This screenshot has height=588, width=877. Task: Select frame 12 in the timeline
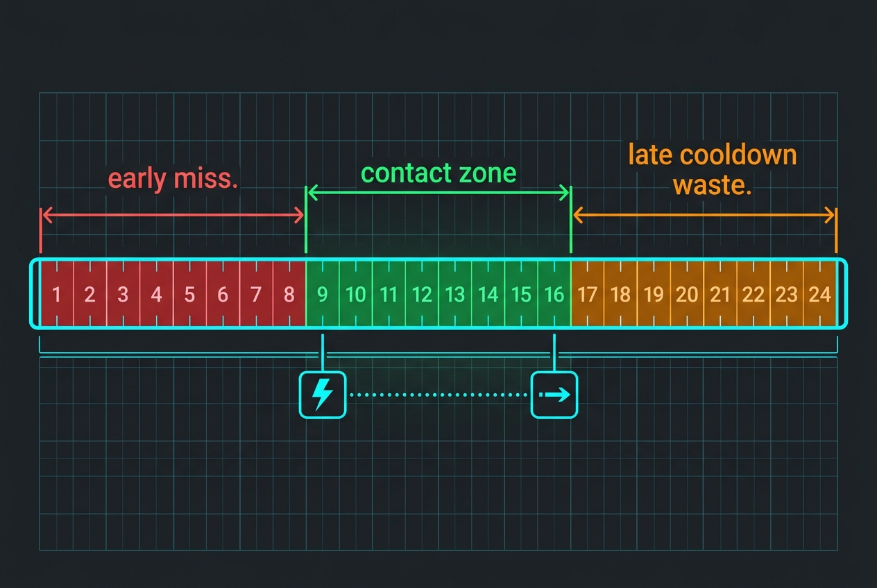point(422,294)
